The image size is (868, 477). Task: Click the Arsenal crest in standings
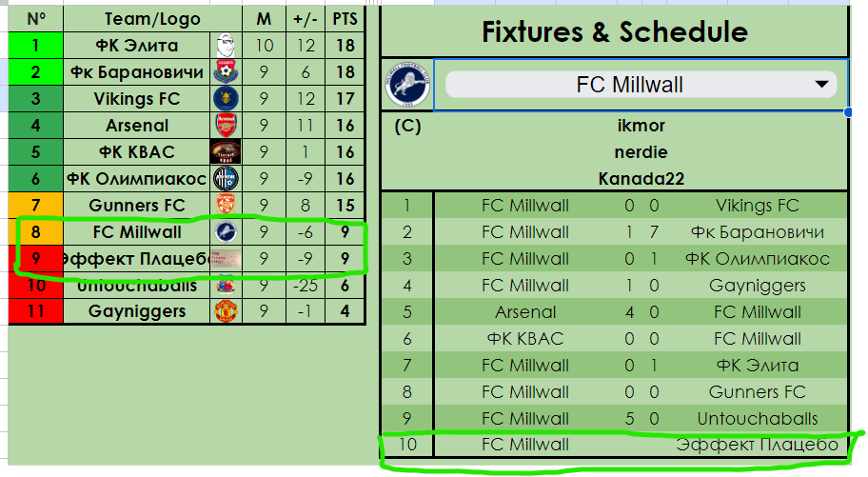[226, 125]
